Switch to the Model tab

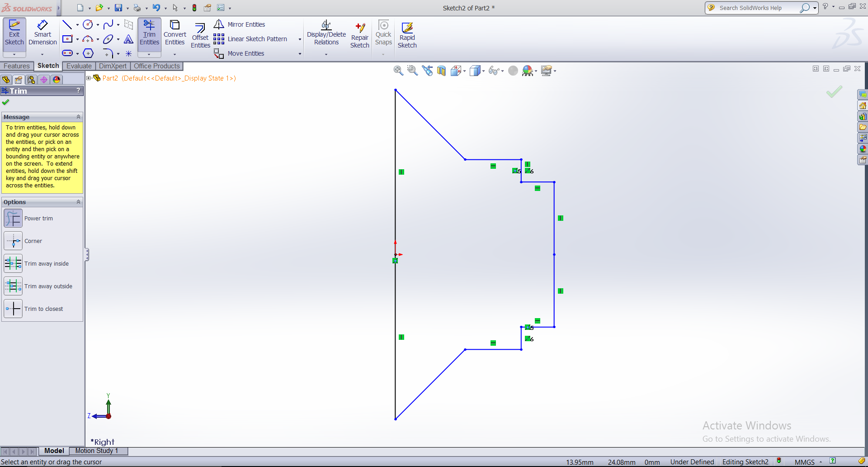point(54,451)
